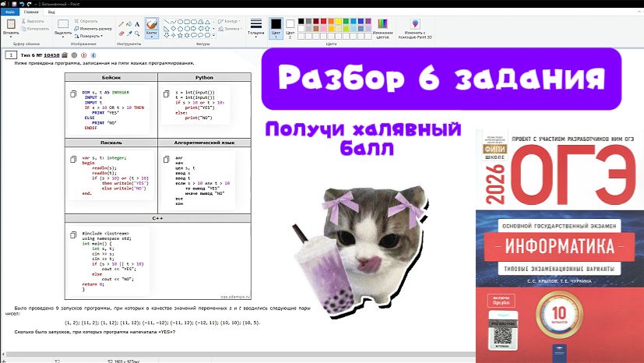Click copy icon in Бейсик code box
The width and height of the screenshot is (644, 363).
(x=73, y=93)
